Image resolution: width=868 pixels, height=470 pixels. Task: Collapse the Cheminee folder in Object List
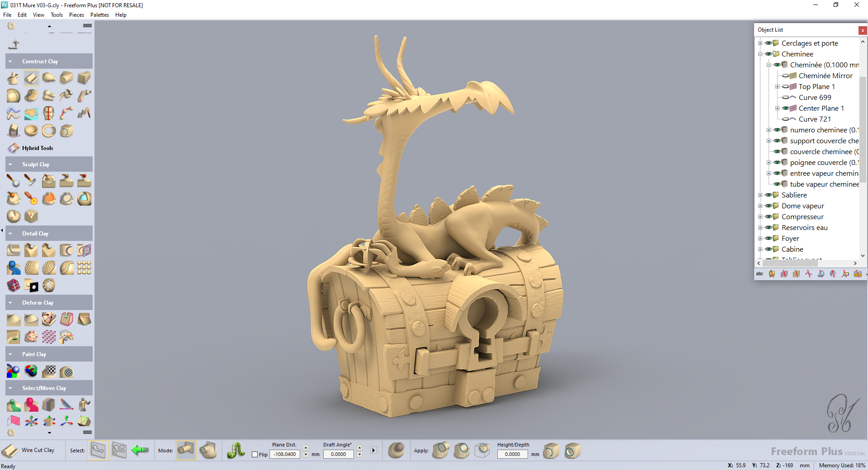(x=760, y=54)
